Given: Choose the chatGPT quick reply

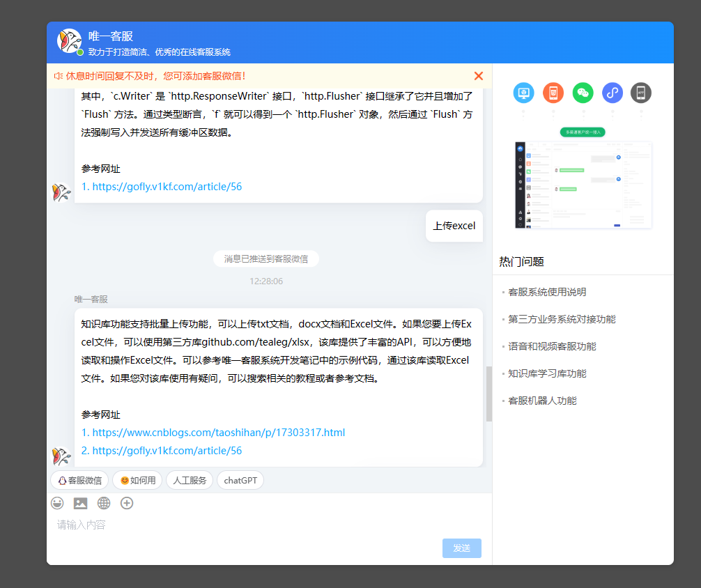Looking at the screenshot, I should 240,481.
